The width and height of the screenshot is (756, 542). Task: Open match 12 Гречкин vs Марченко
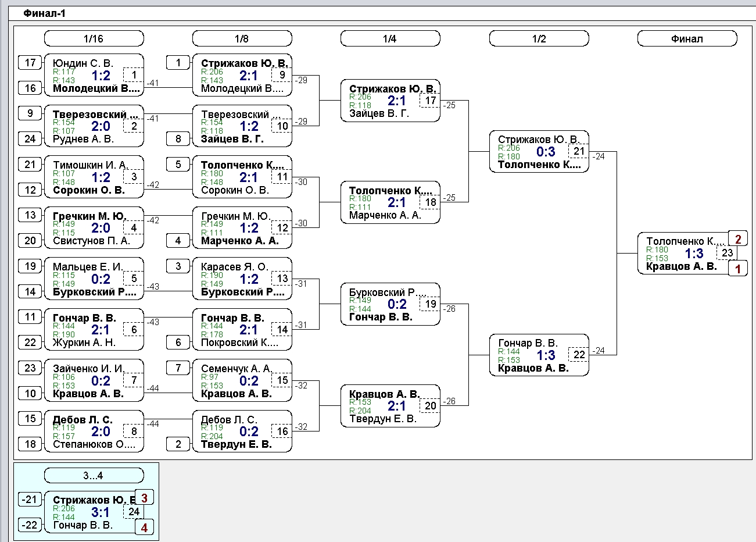pyautogui.click(x=242, y=228)
